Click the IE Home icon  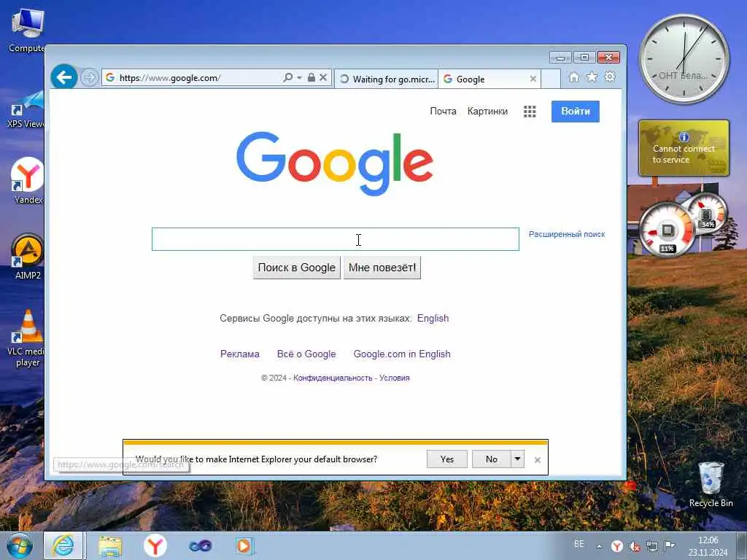(574, 77)
